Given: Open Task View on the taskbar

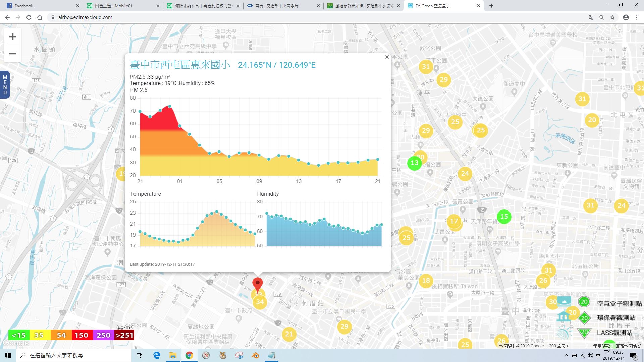Looking at the screenshot, I should pyautogui.click(x=140, y=355).
